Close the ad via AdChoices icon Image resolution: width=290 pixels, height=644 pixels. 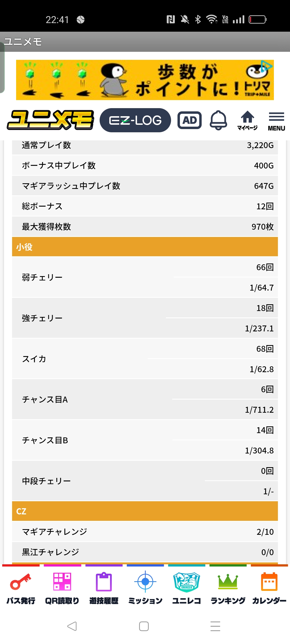pos(266,66)
